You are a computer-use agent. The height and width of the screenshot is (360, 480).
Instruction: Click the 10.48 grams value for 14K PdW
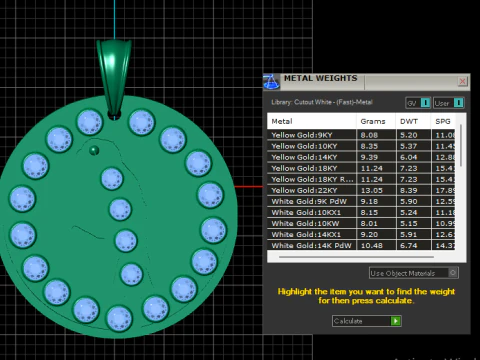(372, 245)
